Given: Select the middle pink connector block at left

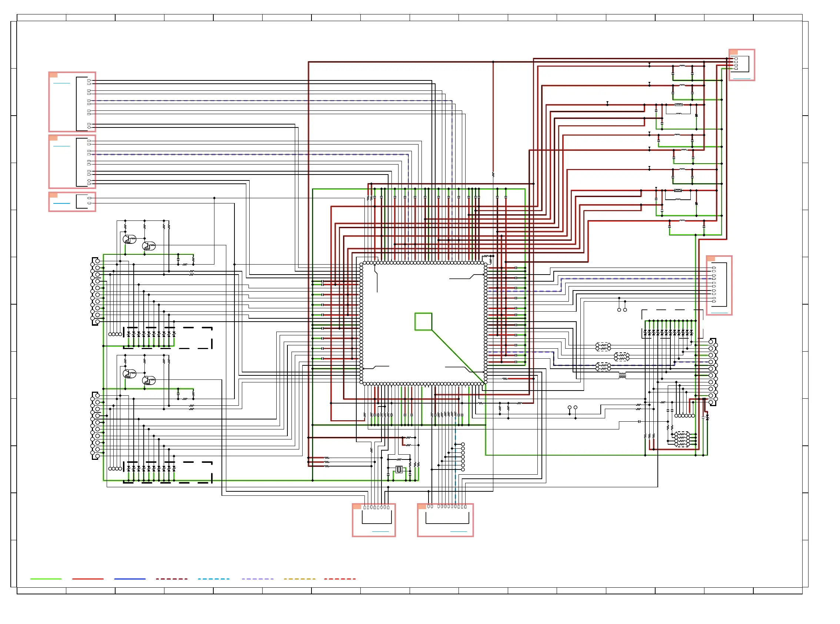Looking at the screenshot, I should [x=72, y=162].
